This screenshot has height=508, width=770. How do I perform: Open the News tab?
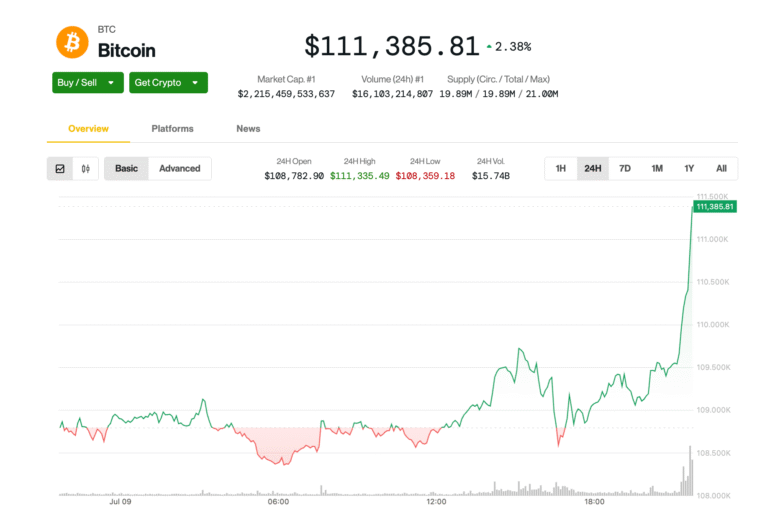click(248, 129)
